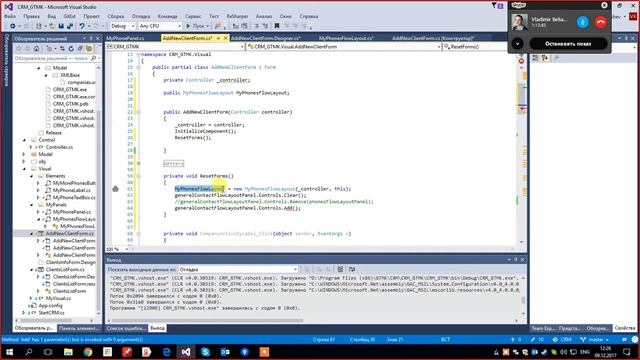Select the Release folder in the tree

pyautogui.click(x=53, y=133)
